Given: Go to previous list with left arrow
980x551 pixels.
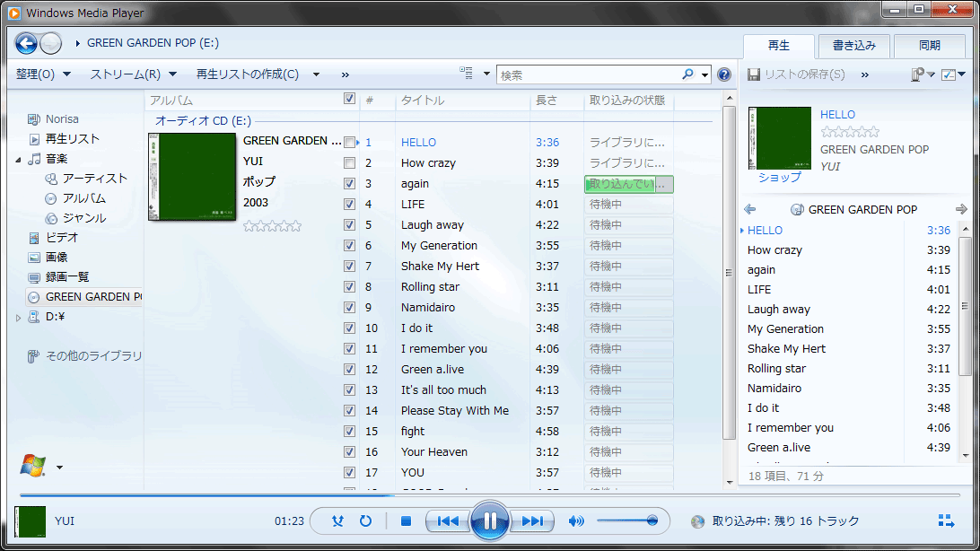Looking at the screenshot, I should point(750,209).
